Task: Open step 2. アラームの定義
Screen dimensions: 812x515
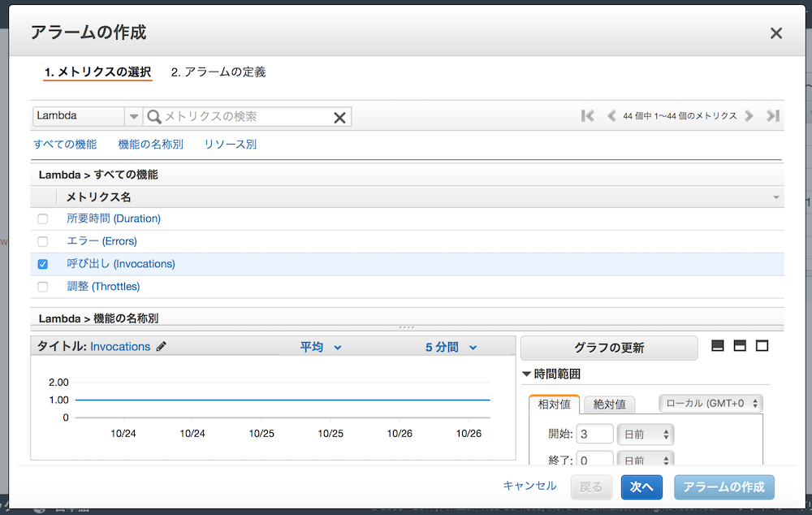Action: tap(218, 72)
